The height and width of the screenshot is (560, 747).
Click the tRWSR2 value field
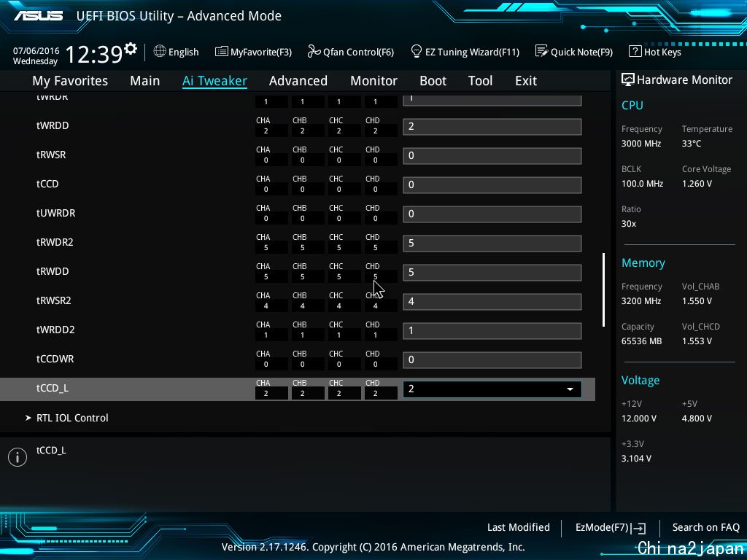pos(492,301)
